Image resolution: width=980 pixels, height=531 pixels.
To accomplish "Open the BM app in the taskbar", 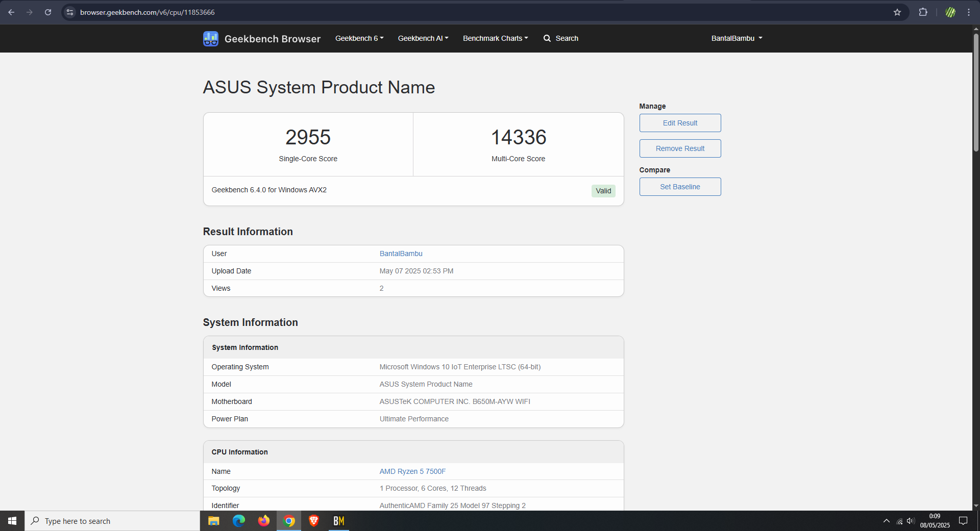I will click(339, 521).
